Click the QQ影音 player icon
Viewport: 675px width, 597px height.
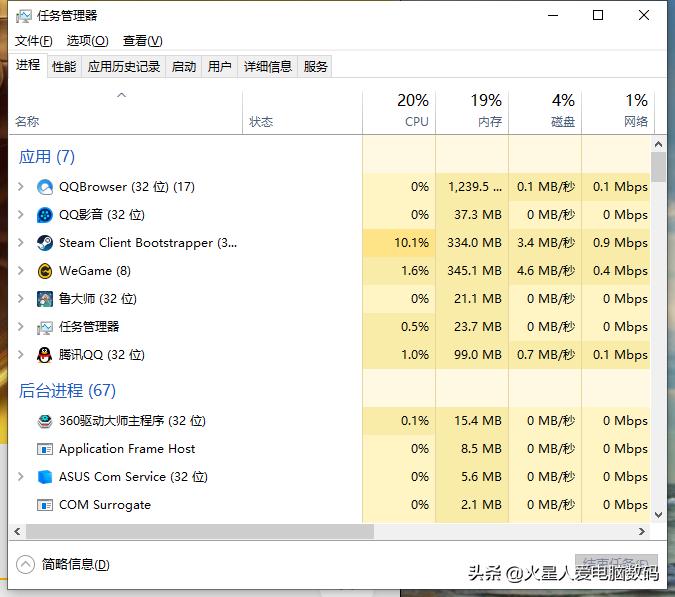pos(45,215)
